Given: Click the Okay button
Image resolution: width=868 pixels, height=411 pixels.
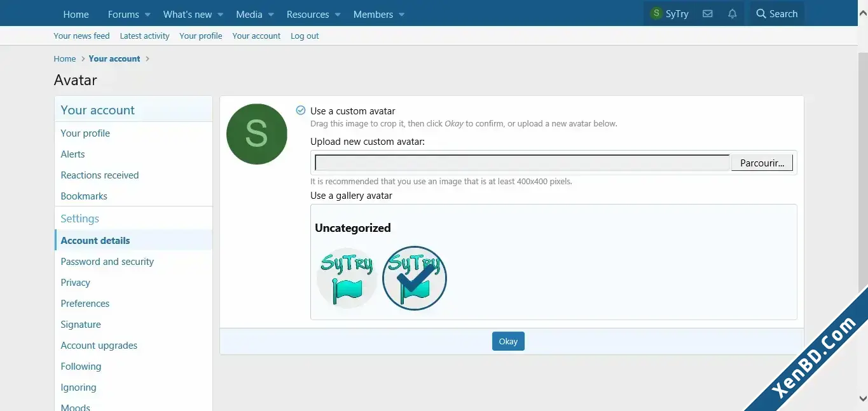Looking at the screenshot, I should tap(508, 341).
